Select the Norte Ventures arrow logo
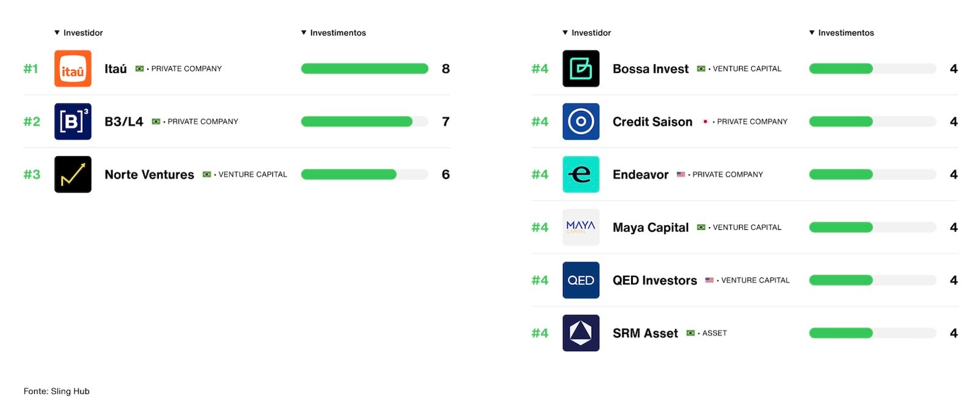This screenshot has width=980, height=419. tap(73, 175)
